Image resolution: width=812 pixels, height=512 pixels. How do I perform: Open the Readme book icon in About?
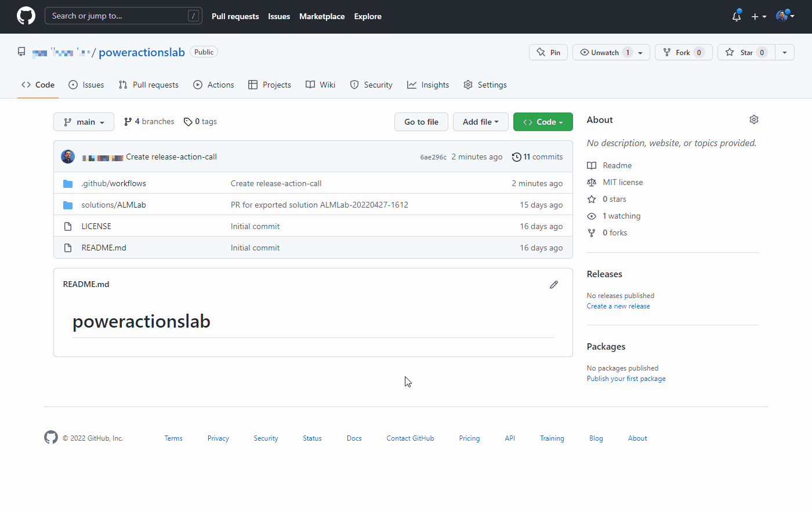point(591,165)
